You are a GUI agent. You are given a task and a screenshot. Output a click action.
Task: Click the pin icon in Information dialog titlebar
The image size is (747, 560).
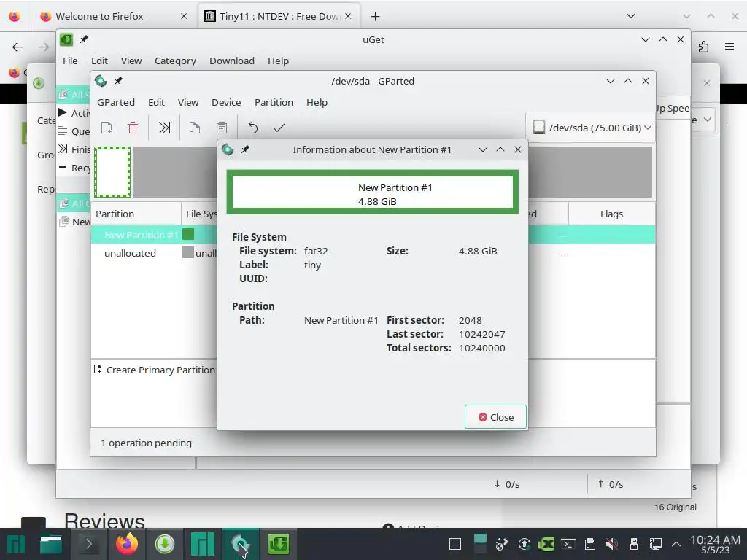tap(245, 149)
